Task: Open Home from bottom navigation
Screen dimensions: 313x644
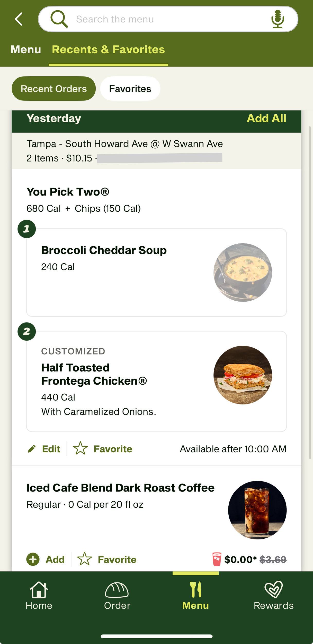Action: pyautogui.click(x=39, y=596)
